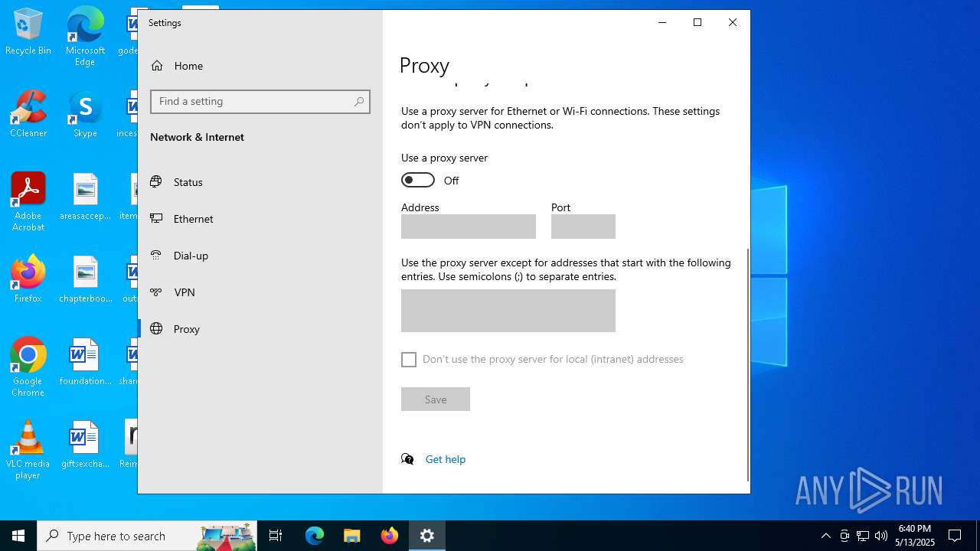
Task: Open the Ethernet settings page
Action: click(x=260, y=219)
